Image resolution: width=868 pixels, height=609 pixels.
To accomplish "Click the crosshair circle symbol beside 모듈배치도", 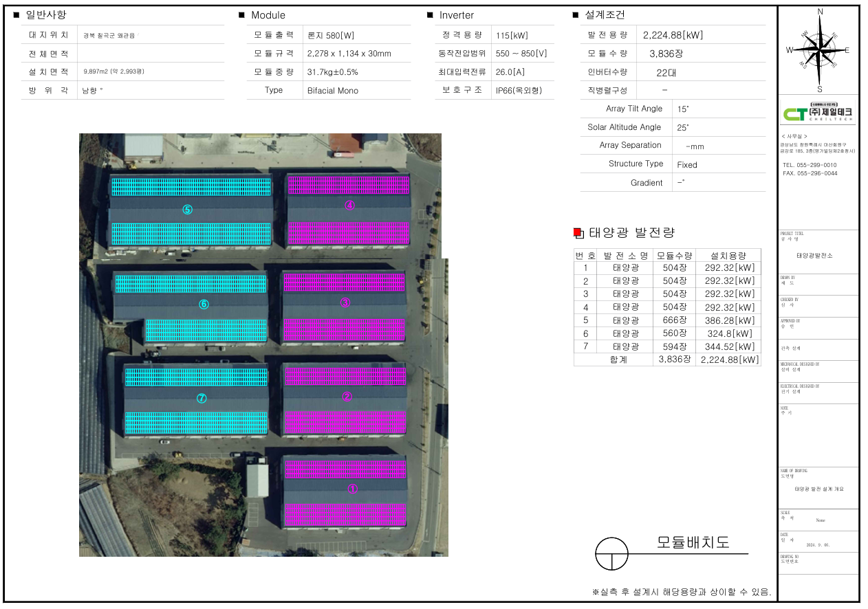I will tap(611, 553).
